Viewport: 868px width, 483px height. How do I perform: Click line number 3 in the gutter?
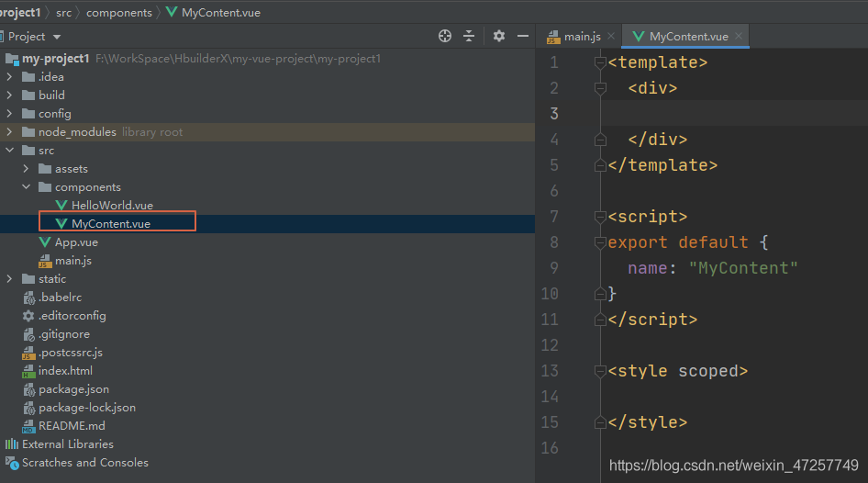click(x=554, y=114)
